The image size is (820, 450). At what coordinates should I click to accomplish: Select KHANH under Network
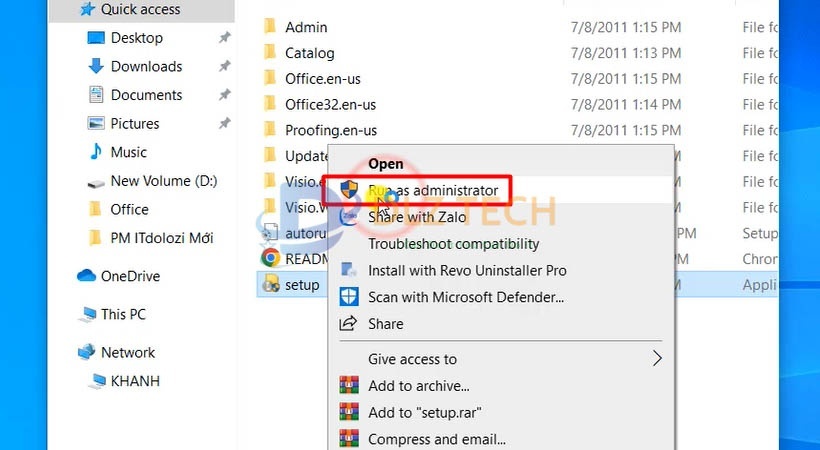pyautogui.click(x=135, y=381)
